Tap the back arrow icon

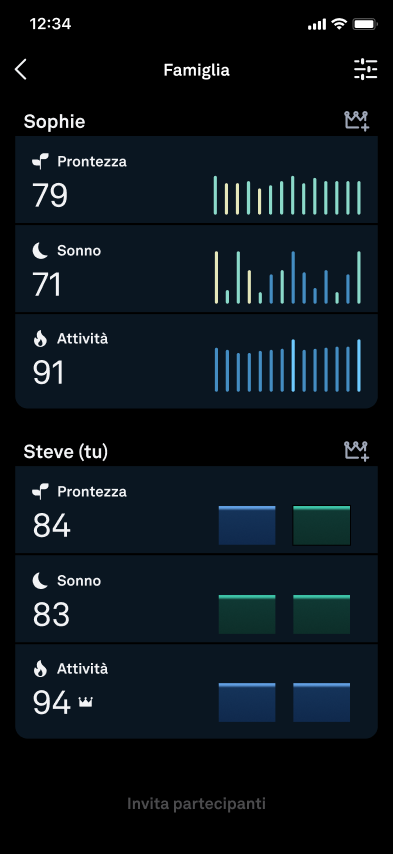[21, 70]
